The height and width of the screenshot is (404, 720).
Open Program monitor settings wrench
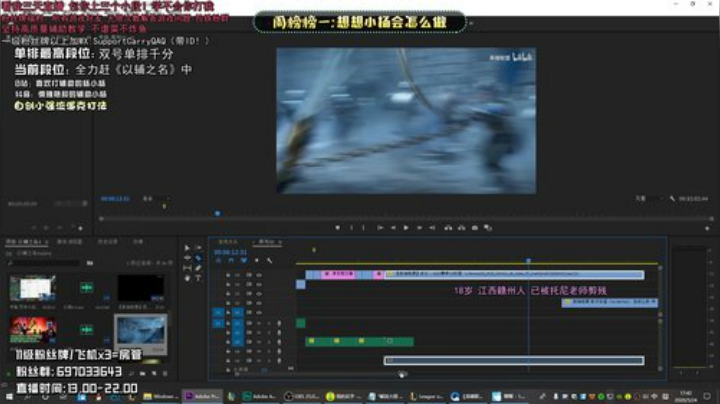(x=672, y=199)
